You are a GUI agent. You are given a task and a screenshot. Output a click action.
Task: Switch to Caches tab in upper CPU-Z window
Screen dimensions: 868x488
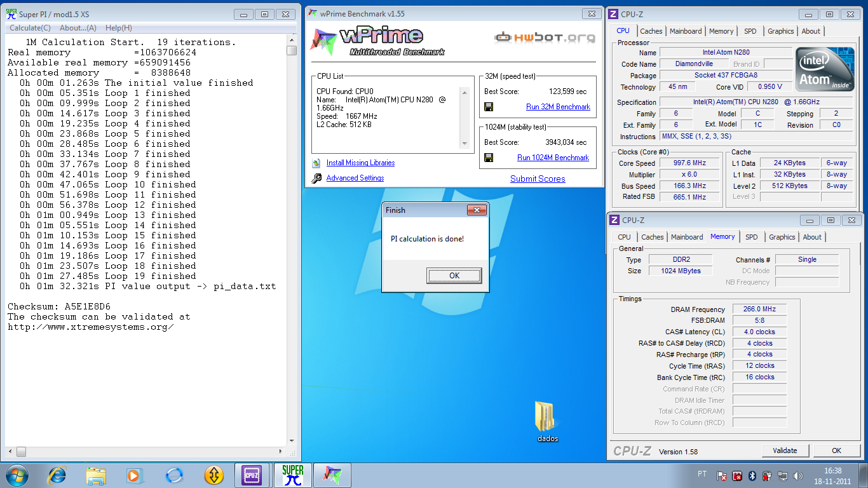(x=651, y=31)
